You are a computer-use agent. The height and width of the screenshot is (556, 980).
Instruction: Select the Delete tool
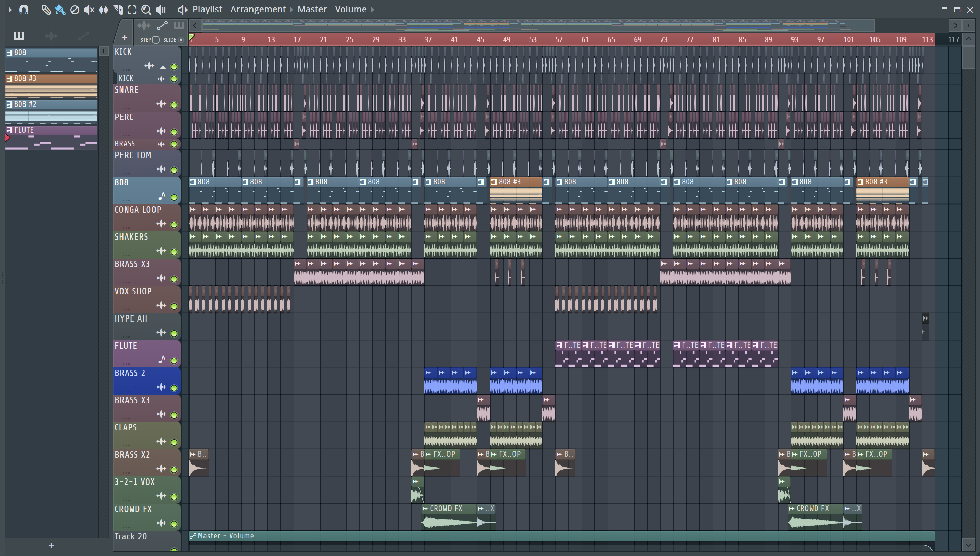pos(75,10)
